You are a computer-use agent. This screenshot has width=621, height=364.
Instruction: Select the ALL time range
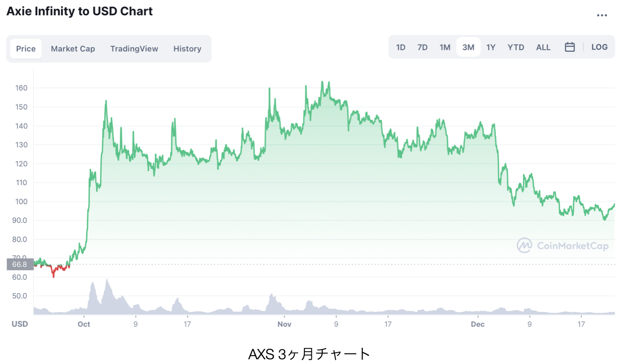tap(543, 47)
